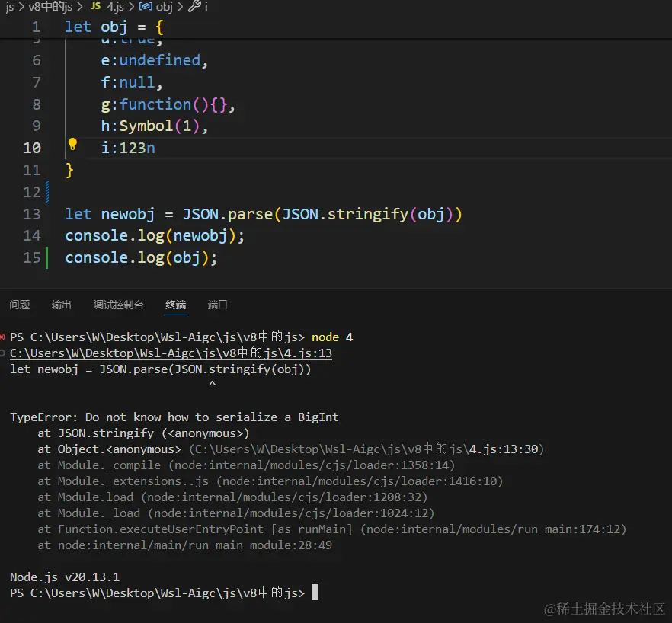Click the wrench property icon in breadcrumb
Image resolution: width=672 pixels, height=623 pixels.
point(194,6)
